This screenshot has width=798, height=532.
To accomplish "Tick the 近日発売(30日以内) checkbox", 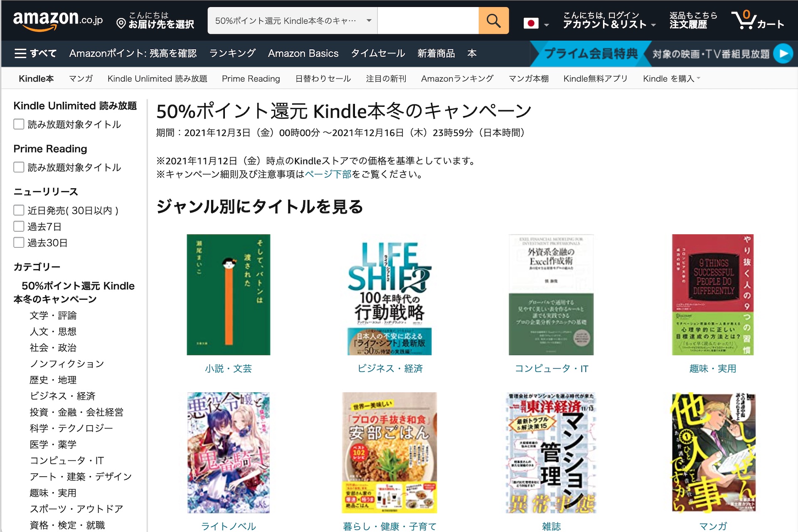I will point(19,210).
